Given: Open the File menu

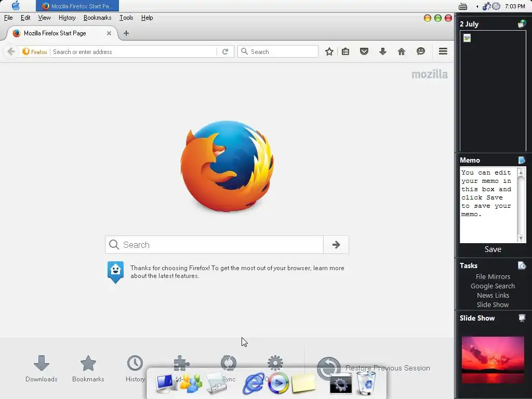Looking at the screenshot, I should [8, 18].
